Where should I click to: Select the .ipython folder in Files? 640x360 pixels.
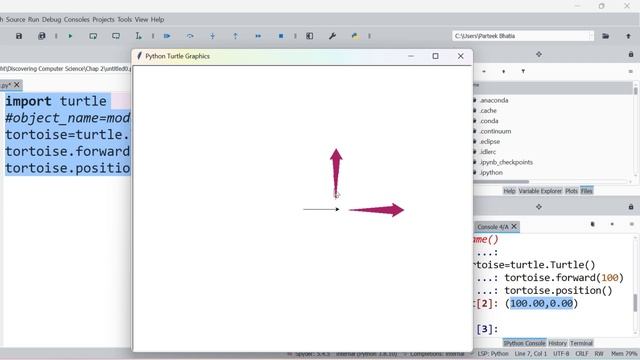click(x=491, y=173)
